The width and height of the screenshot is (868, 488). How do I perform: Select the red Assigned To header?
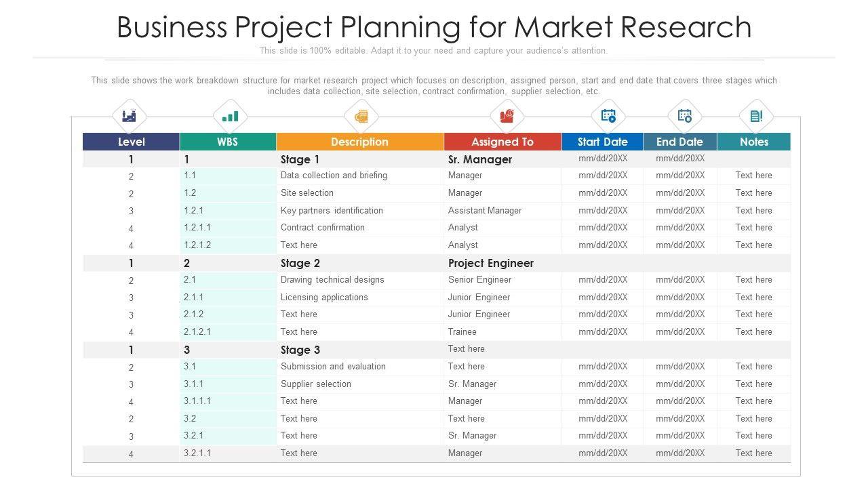click(502, 142)
